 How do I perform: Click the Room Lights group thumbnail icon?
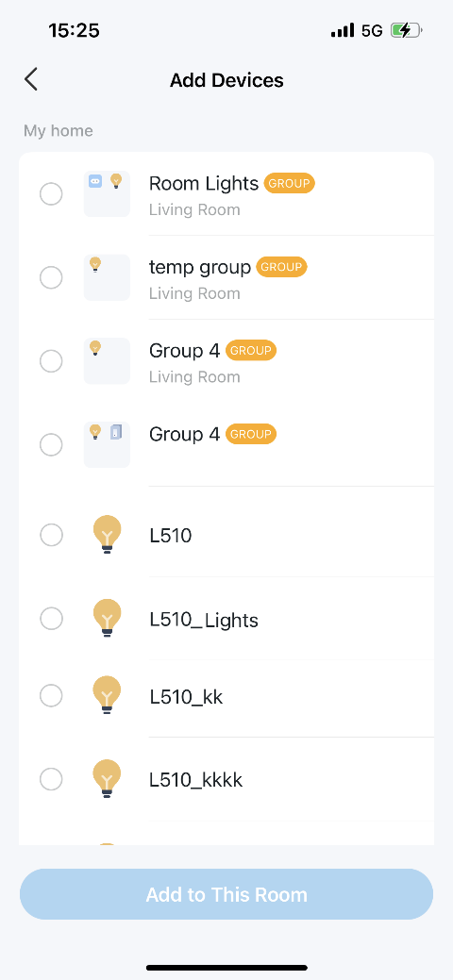pyautogui.click(x=107, y=193)
